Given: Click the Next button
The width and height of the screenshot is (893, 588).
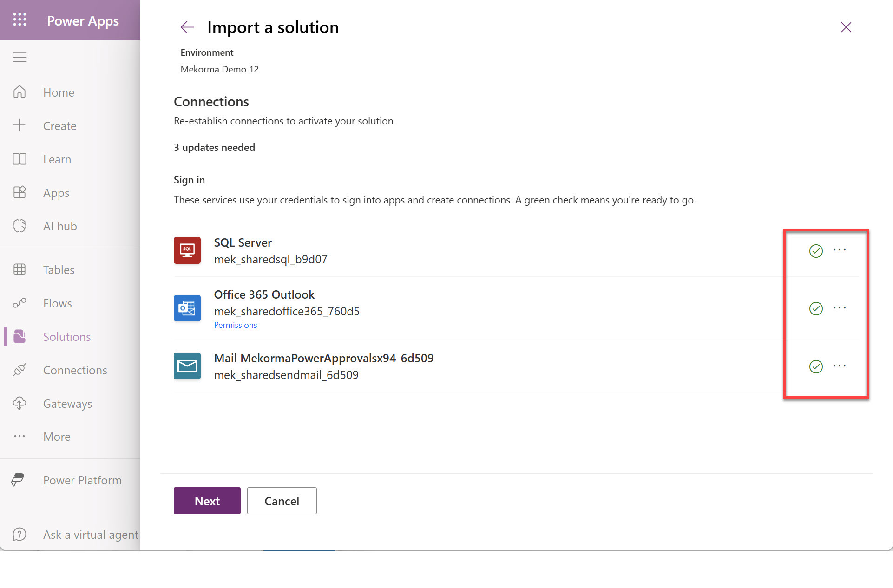Looking at the screenshot, I should click(x=207, y=501).
